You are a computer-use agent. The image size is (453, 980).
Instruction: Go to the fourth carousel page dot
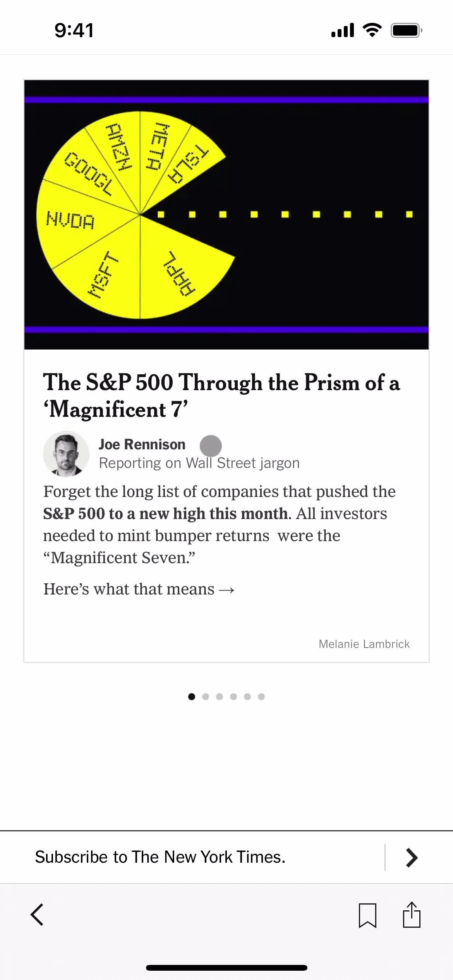233,697
